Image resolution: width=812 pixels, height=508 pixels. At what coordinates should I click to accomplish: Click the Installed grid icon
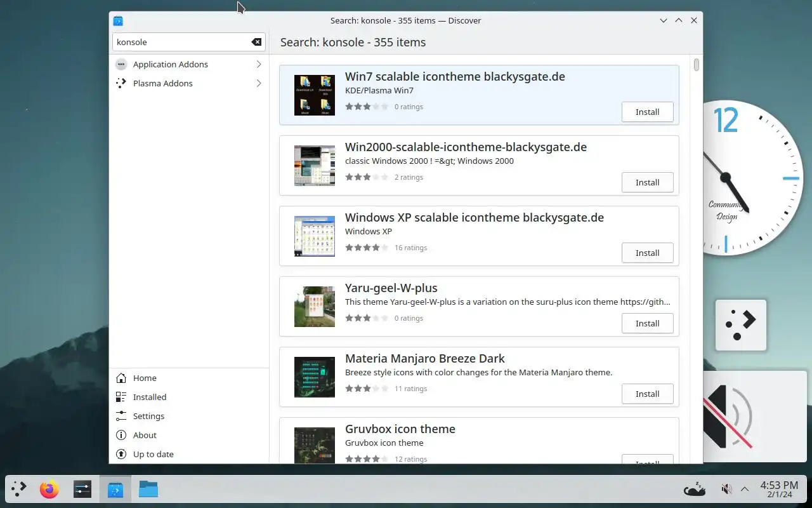pos(121,397)
